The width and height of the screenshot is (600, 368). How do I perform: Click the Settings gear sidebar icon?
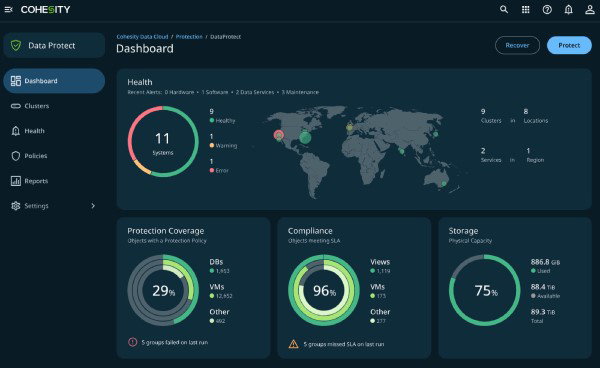[x=16, y=206]
